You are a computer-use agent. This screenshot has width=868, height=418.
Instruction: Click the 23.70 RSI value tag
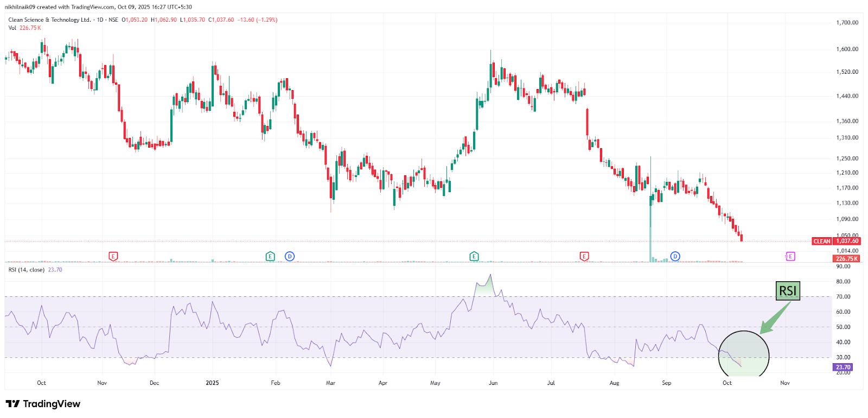point(843,368)
